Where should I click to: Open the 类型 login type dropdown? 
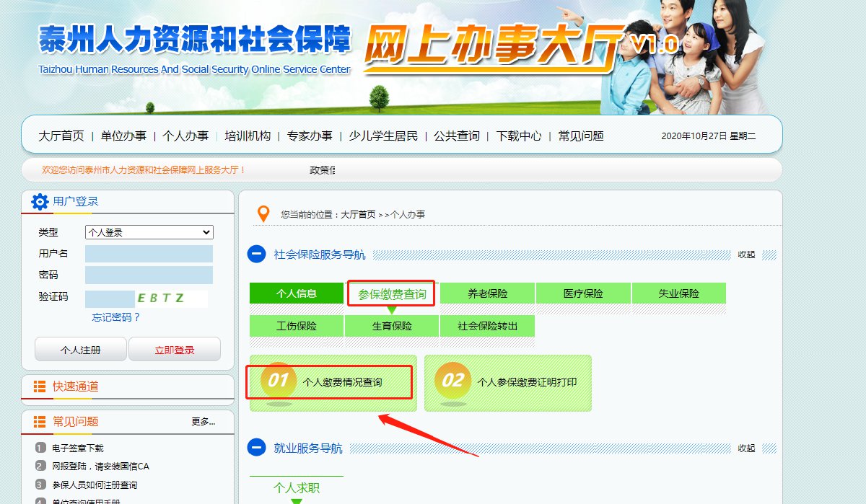(149, 232)
